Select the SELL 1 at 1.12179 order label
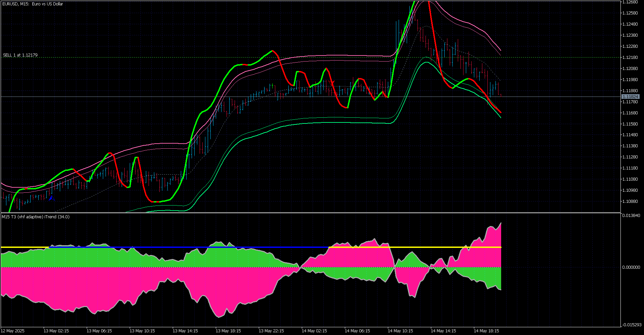This screenshot has width=644, height=335. click(20, 55)
